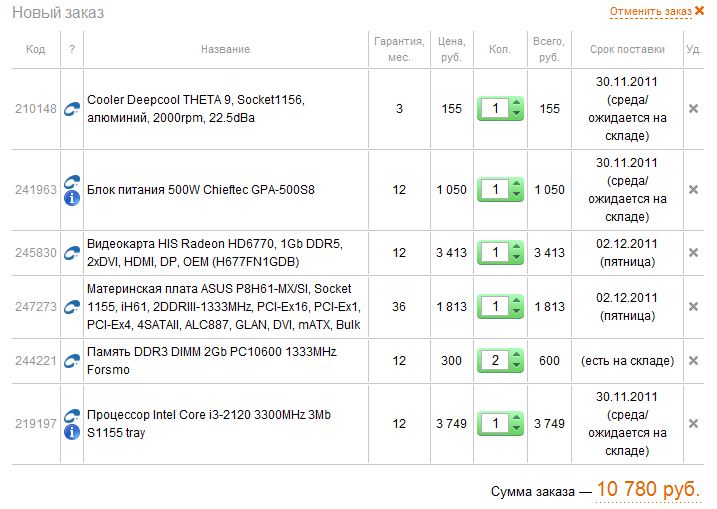This screenshot has height=509, width=717.
Task: Click the 'Название' column header
Action: point(225,49)
